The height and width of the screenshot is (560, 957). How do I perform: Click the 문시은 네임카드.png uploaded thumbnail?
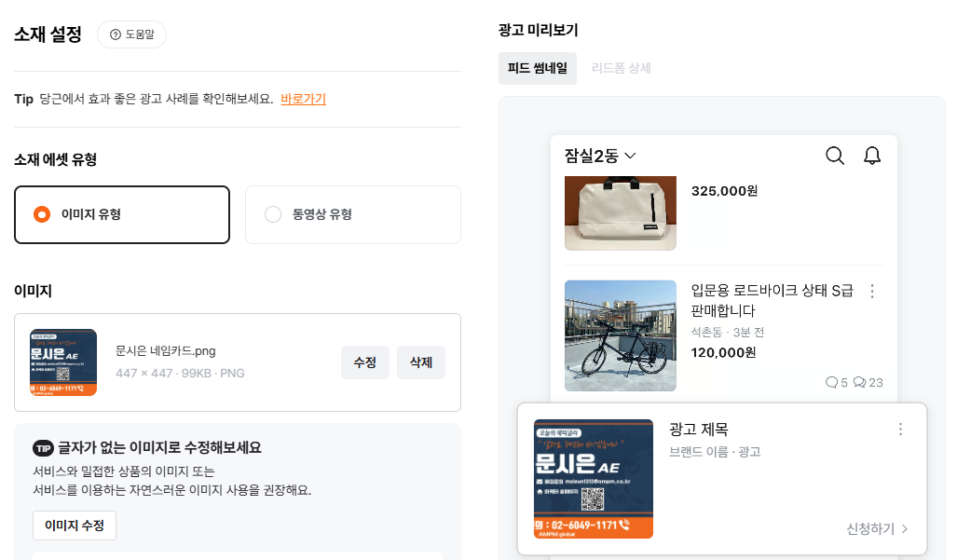[x=63, y=362]
